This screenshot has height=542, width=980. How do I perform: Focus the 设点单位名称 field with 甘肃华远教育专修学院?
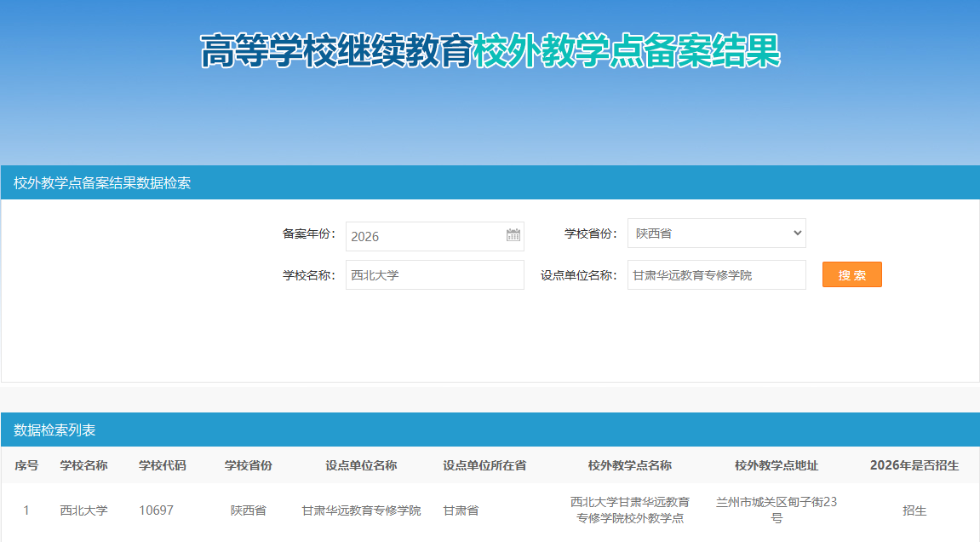[x=716, y=274]
